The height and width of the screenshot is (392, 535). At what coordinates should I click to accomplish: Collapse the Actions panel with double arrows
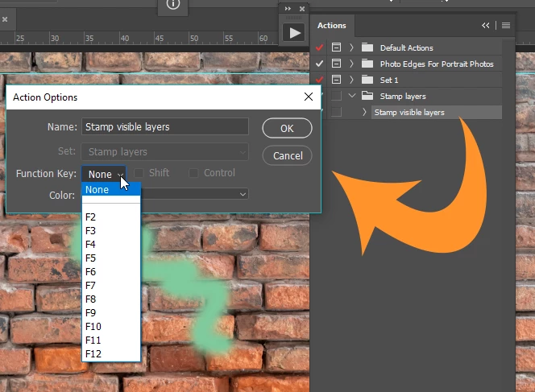[486, 26]
